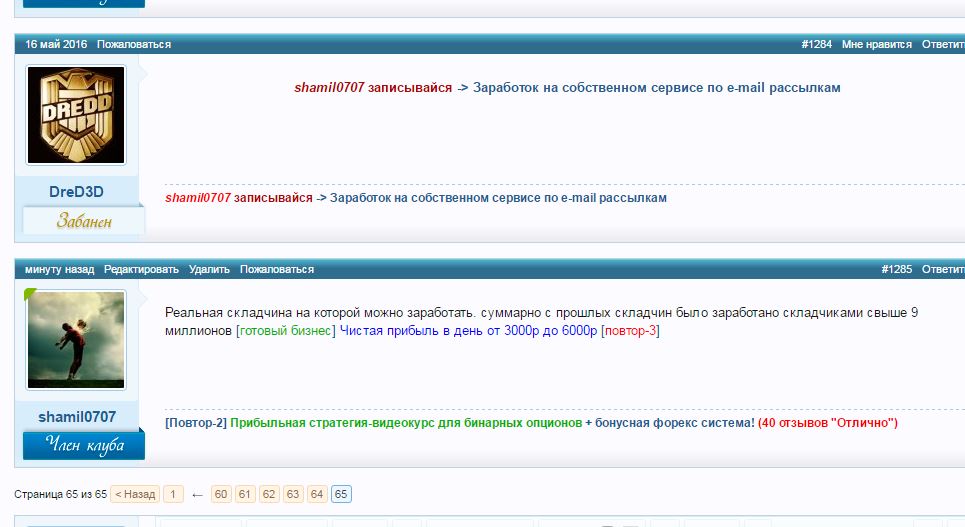Go to page 60
This screenshot has width=965, height=527.
tap(221, 494)
